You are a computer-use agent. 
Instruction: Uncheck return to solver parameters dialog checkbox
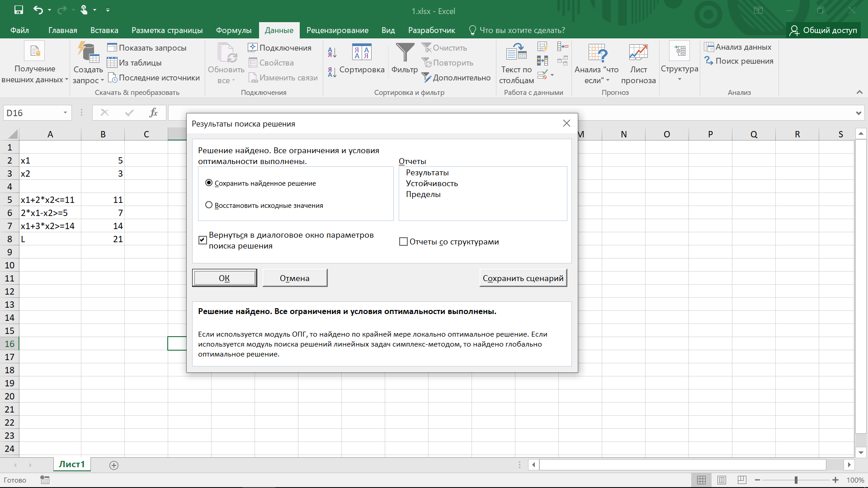tap(203, 240)
